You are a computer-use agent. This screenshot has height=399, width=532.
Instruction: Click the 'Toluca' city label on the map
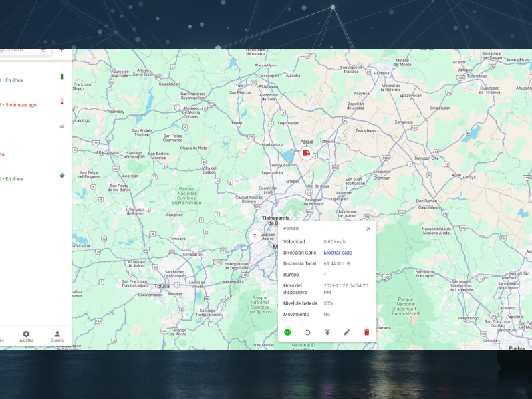[x=162, y=286]
